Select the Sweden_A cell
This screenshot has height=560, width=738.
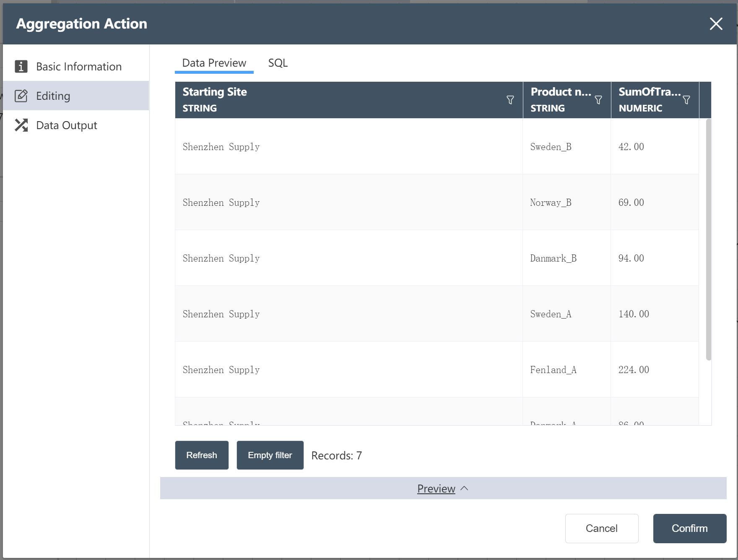(567, 314)
